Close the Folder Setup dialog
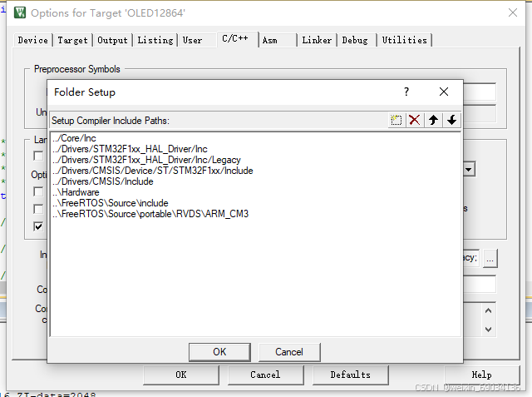Screen dimensions: 532x397 [x=444, y=92]
